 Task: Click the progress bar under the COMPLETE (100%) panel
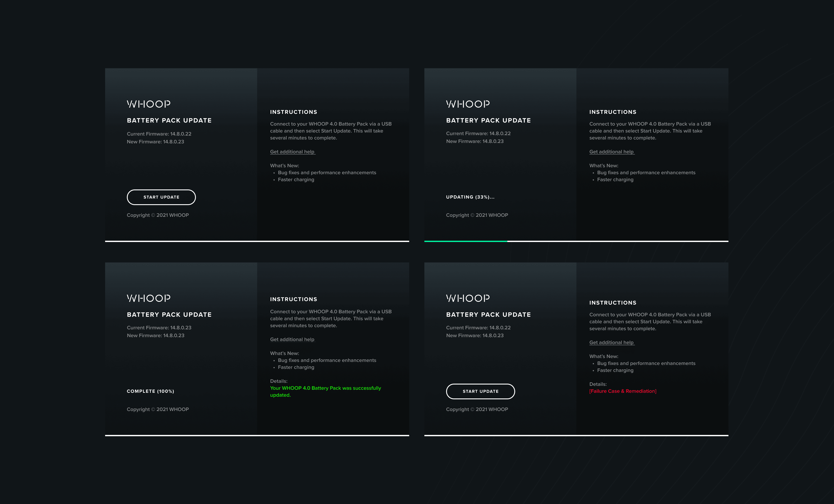[x=257, y=435]
